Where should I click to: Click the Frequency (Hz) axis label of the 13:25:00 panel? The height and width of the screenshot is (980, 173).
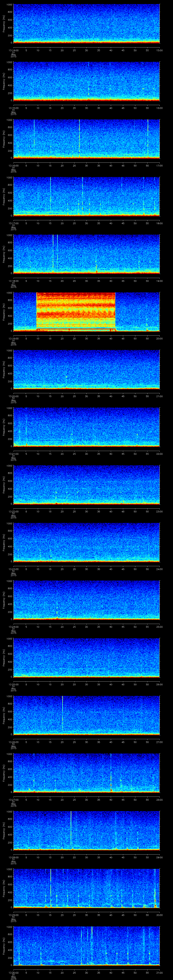tap(4, 658)
